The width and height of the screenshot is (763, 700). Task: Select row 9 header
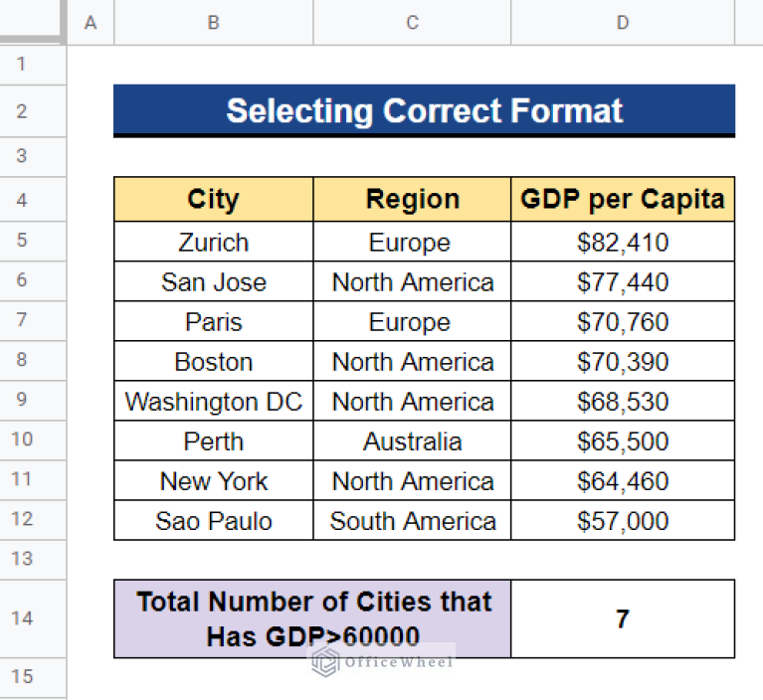(x=33, y=401)
